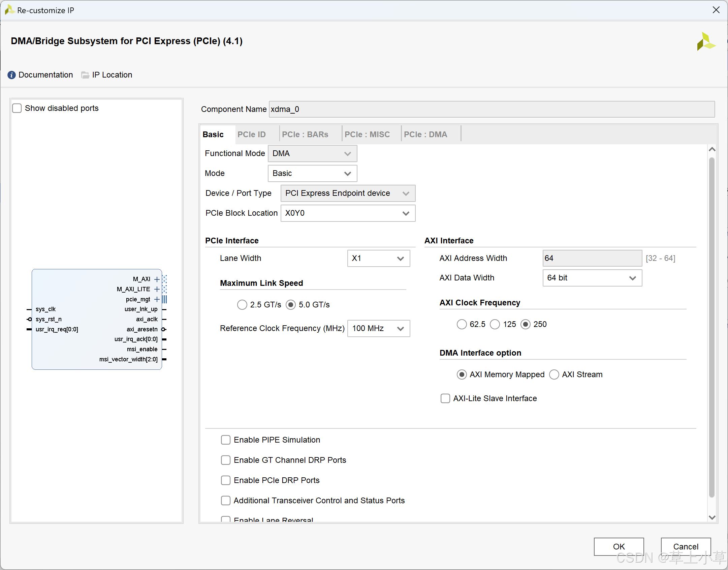Screen dimensions: 728x570
Task: Expand the M_AXI_LITE port plus icon
Action: [157, 289]
